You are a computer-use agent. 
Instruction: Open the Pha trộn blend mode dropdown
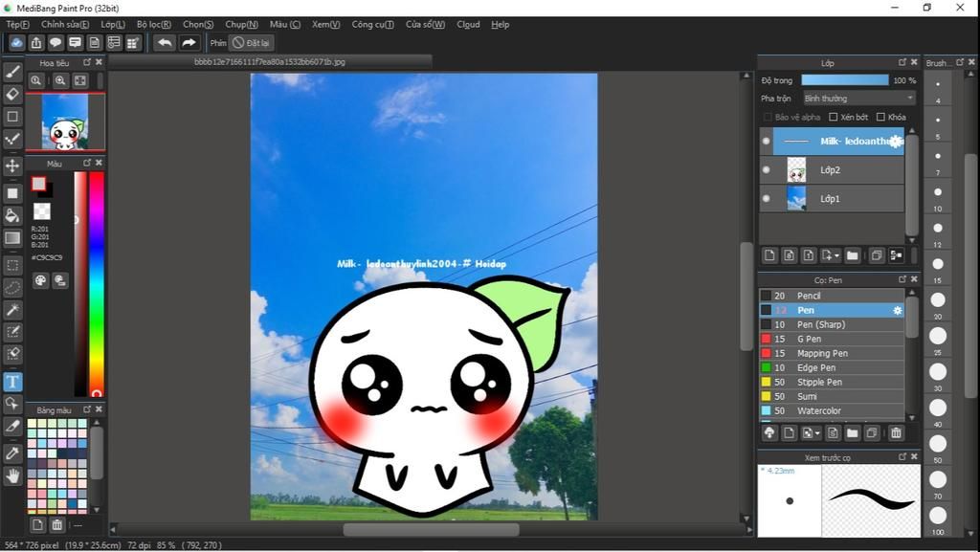click(858, 98)
